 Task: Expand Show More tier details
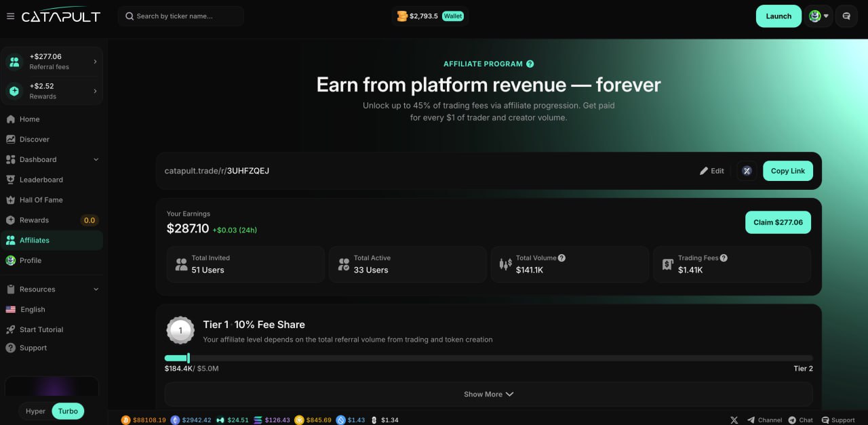[x=488, y=394]
